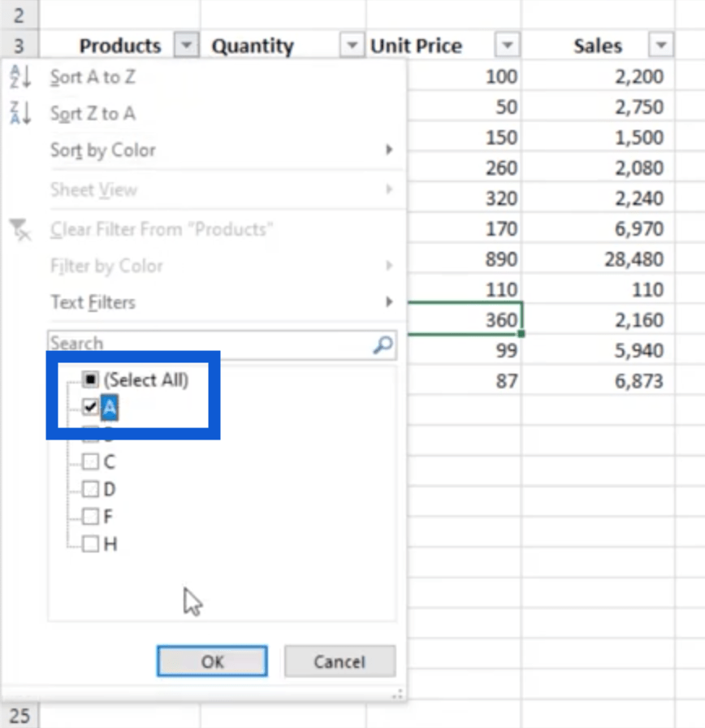Select the unit price cell 260
This screenshot has width=705, height=728.
pos(464,167)
